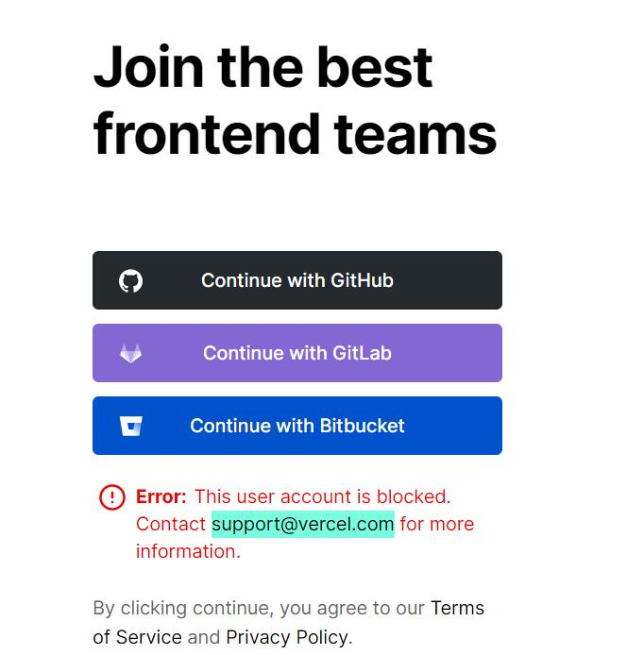Click the word "Contact" in error message
Screen dimensions: 644x655
coord(171,524)
